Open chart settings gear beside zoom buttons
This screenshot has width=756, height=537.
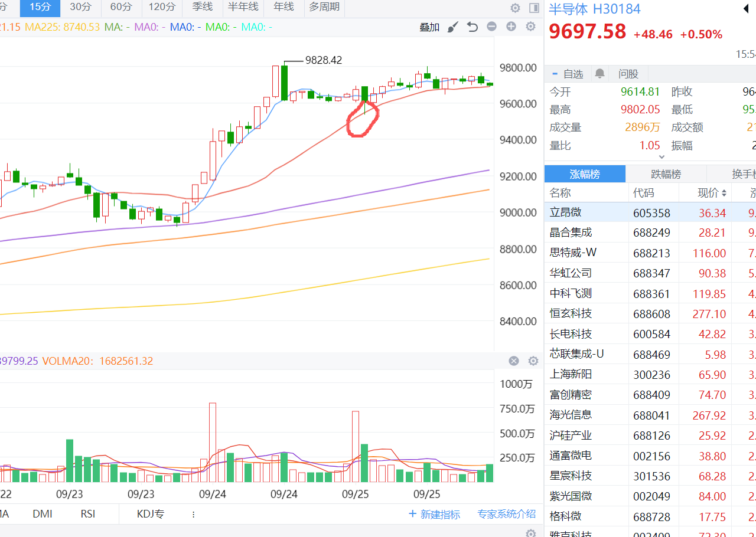coord(530,27)
